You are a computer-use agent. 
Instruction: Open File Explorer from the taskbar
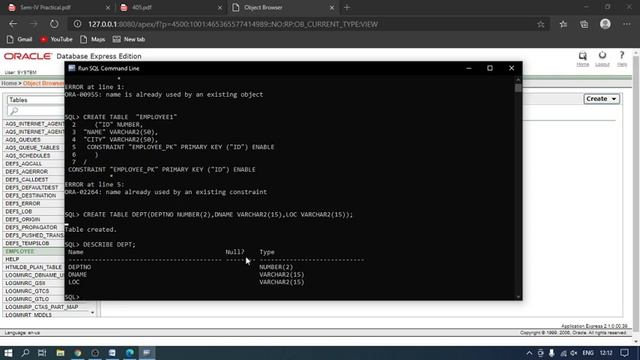pos(60,353)
